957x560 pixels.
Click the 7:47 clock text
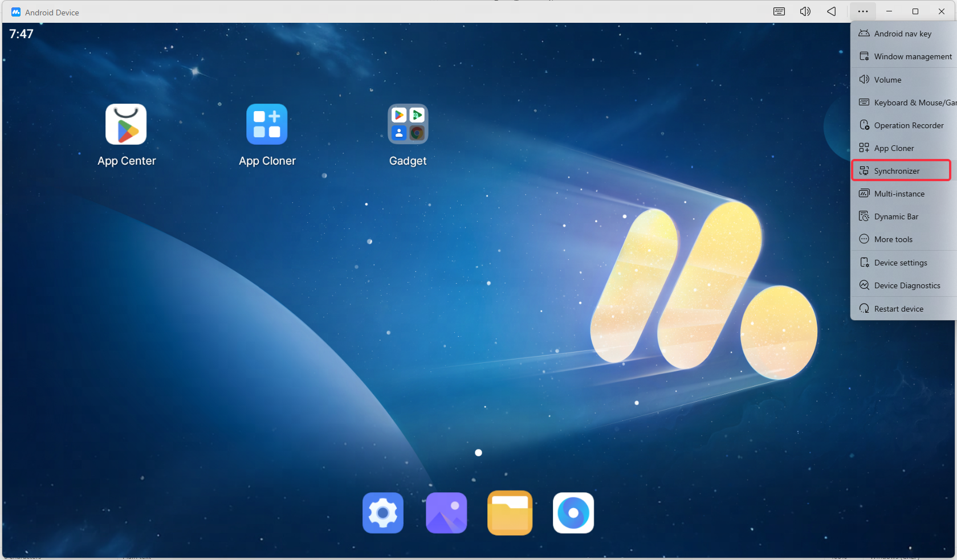pos(21,34)
